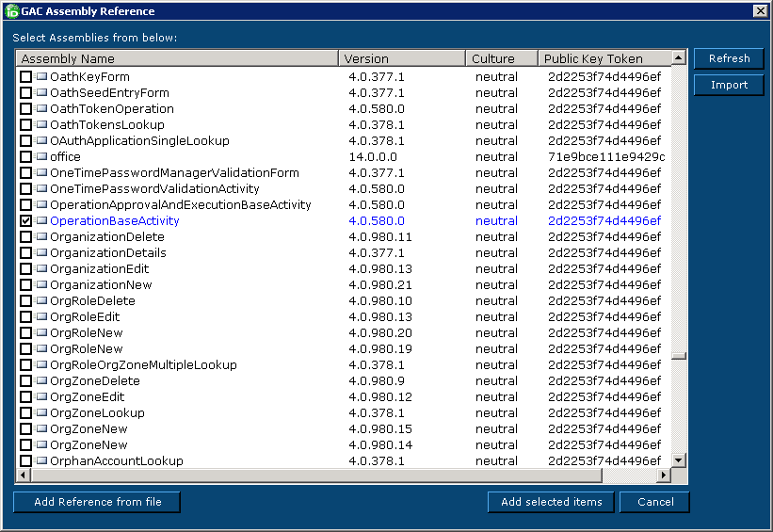Image resolution: width=773 pixels, height=532 pixels.
Task: Click the Culture column header
Action: click(501, 59)
